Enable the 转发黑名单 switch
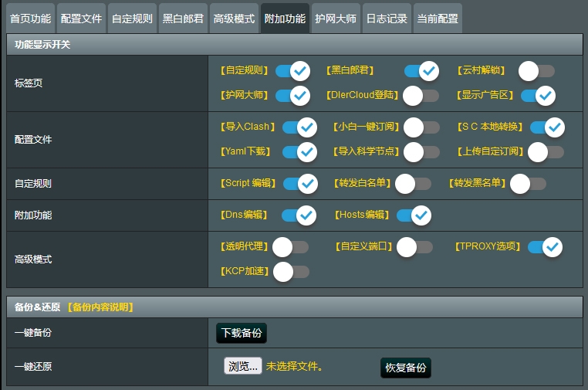The width and height of the screenshot is (588, 390). (528, 184)
